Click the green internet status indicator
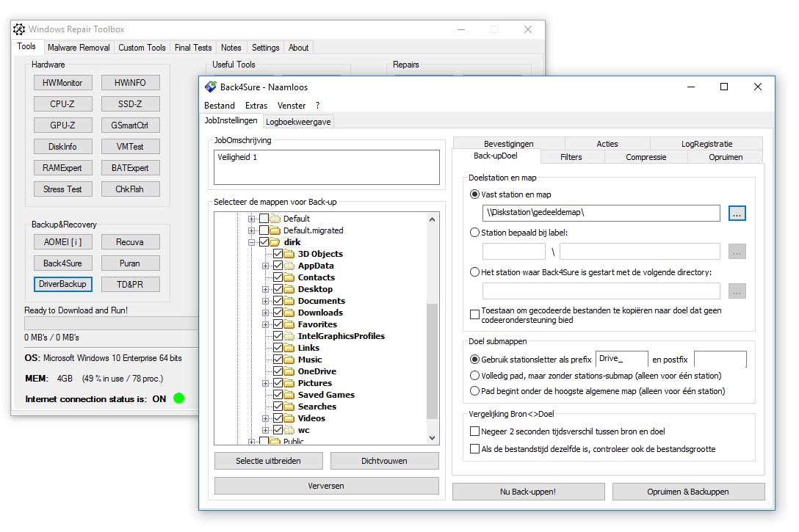The width and height of the screenshot is (799, 532). point(179,398)
